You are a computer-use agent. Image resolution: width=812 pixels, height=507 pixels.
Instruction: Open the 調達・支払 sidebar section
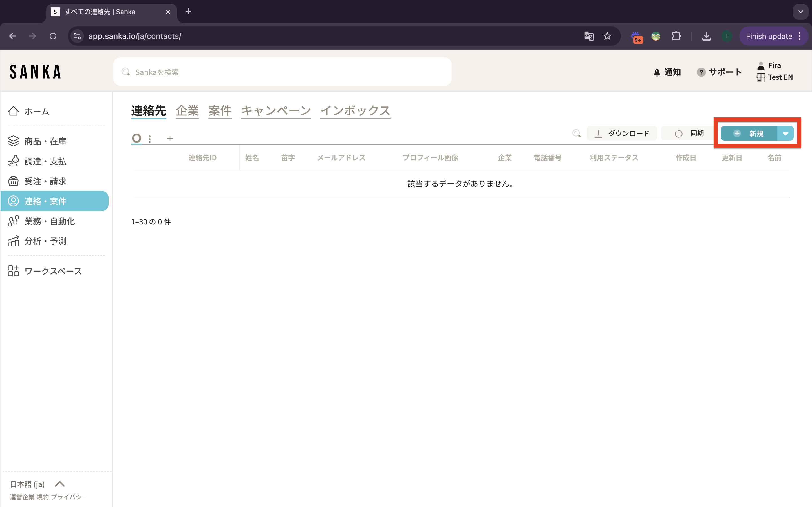tap(45, 161)
